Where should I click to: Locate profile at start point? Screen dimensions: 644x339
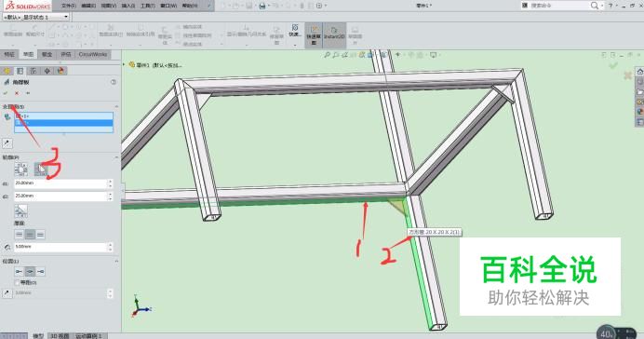20,272
